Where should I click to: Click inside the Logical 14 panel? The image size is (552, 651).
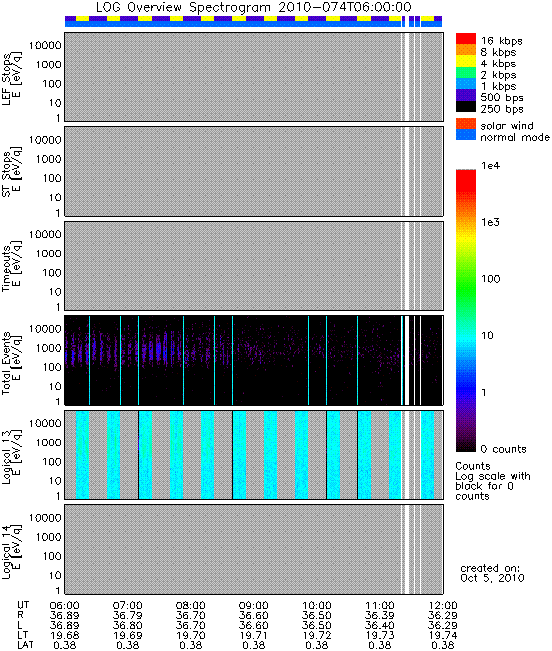click(254, 549)
